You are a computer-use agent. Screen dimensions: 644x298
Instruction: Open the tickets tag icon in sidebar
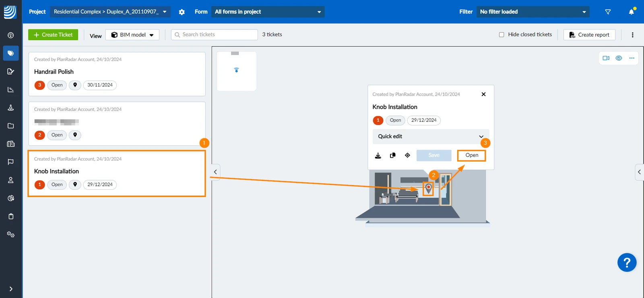tap(11, 53)
